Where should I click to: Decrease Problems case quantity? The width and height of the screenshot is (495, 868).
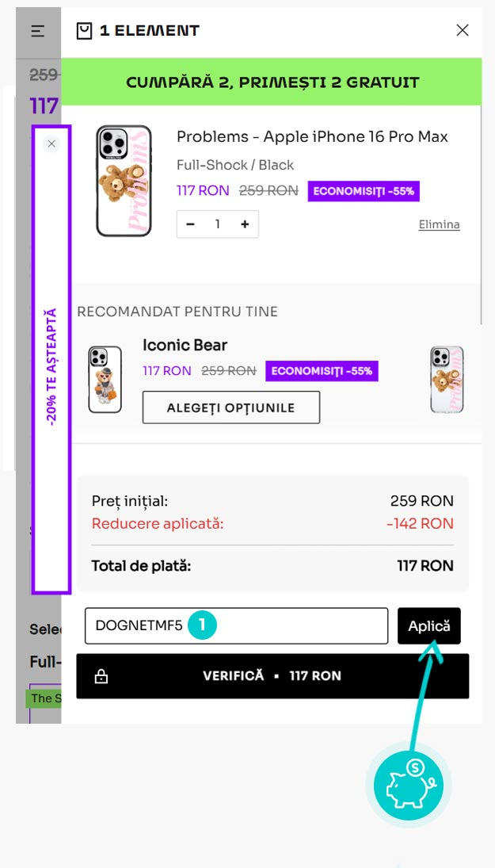coord(191,224)
